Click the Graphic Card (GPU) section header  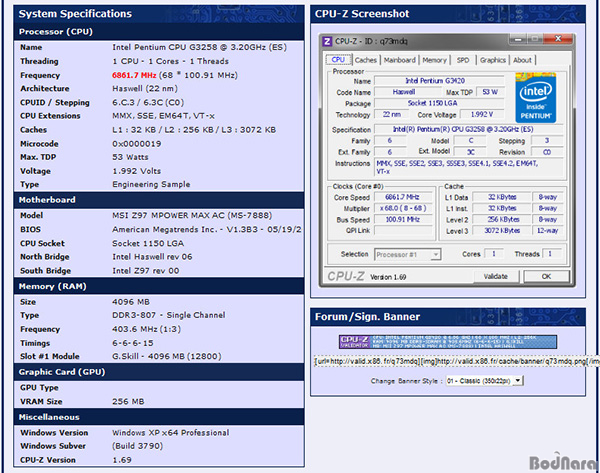(x=159, y=372)
